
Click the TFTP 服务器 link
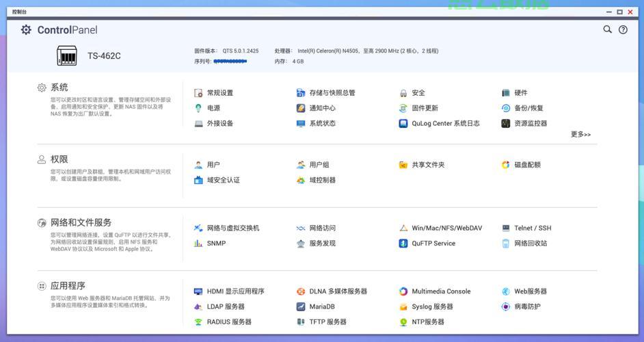(327, 322)
